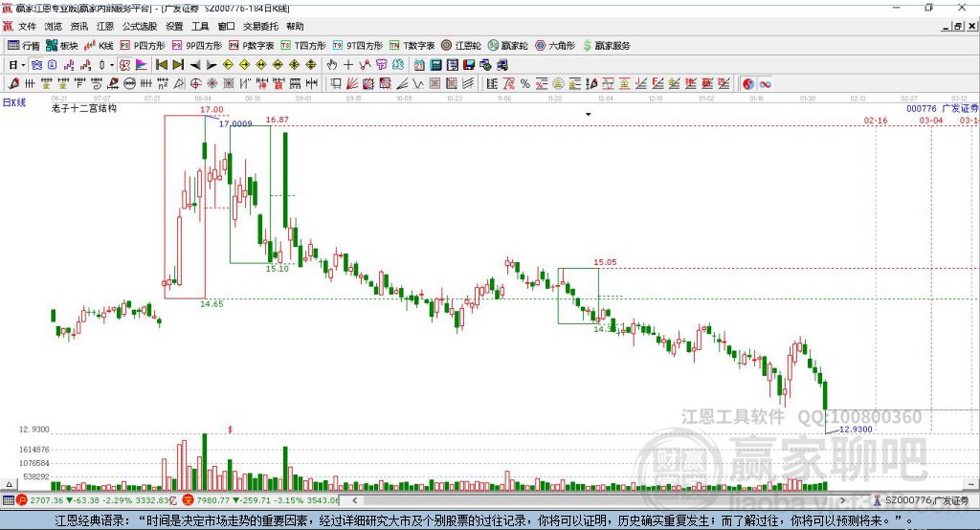
Task: Select the red-blue yin-yang icon
Action: [748, 84]
